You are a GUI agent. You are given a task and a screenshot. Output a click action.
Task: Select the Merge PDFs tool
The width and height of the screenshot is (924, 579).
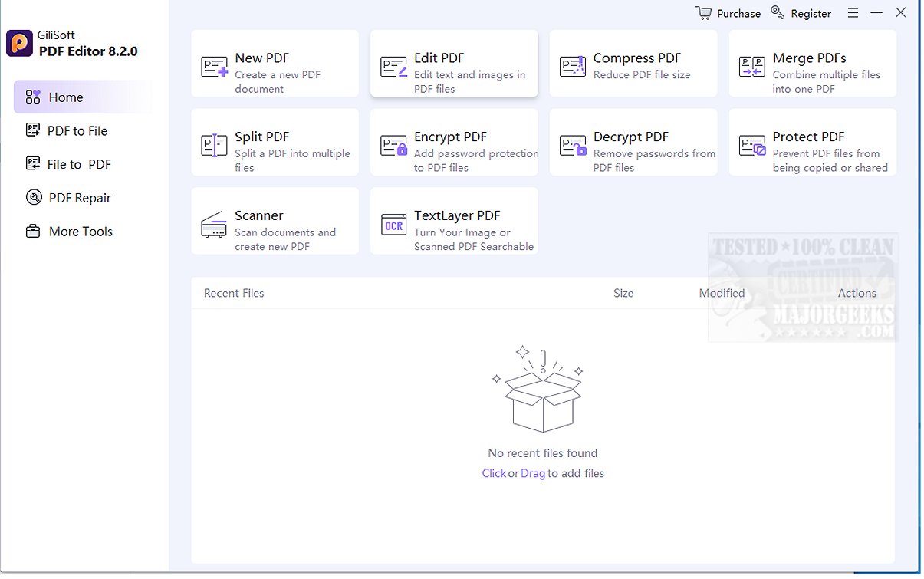click(751, 64)
